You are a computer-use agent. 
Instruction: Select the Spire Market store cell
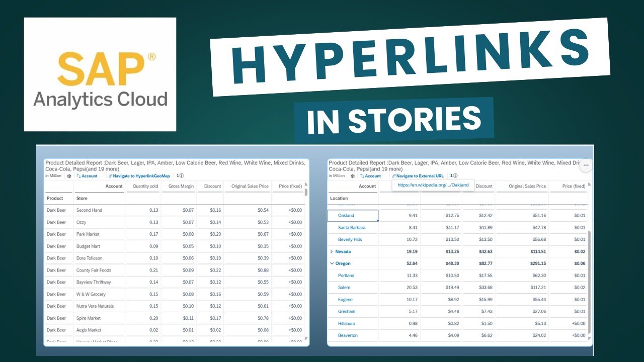89,318
